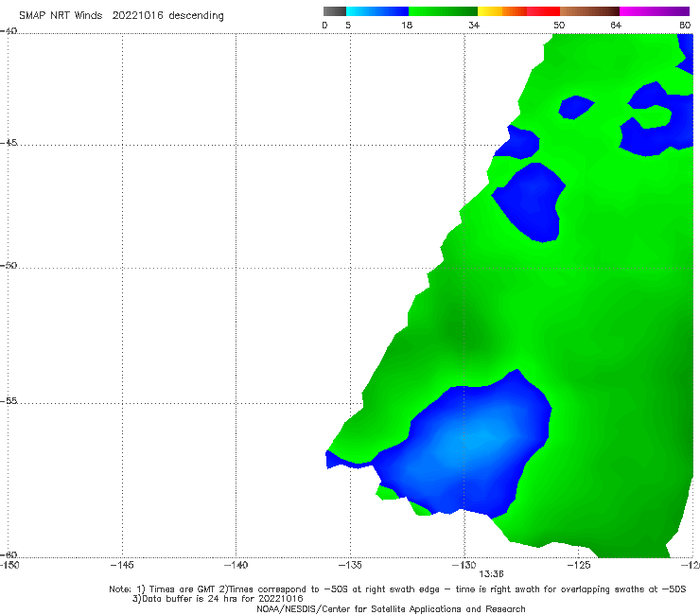Click the '-125' longitude axis label
Image resolution: width=700 pixels, height=615 pixels.
(579, 565)
